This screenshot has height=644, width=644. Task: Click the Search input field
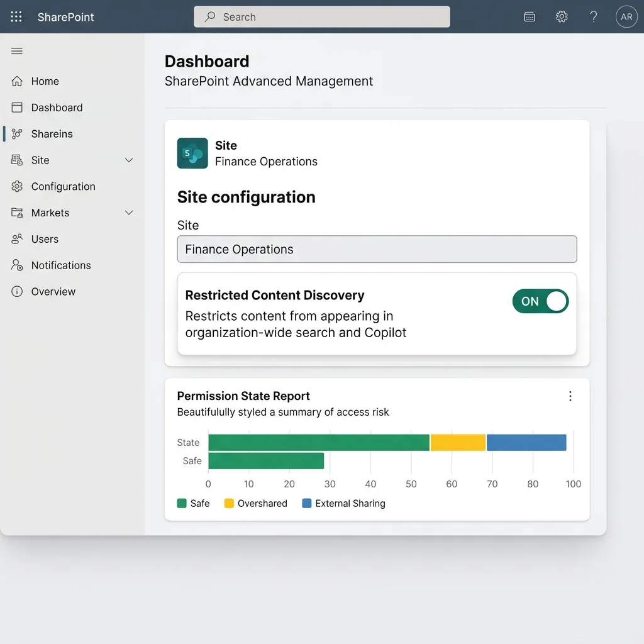pyautogui.click(x=321, y=16)
